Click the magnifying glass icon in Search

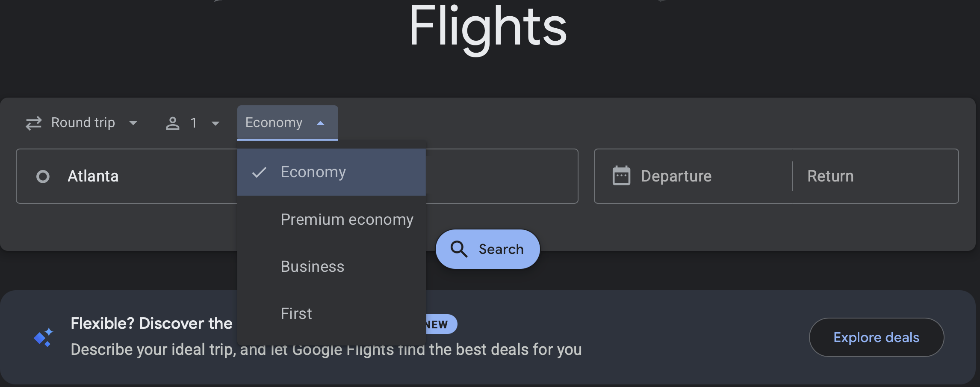point(459,249)
